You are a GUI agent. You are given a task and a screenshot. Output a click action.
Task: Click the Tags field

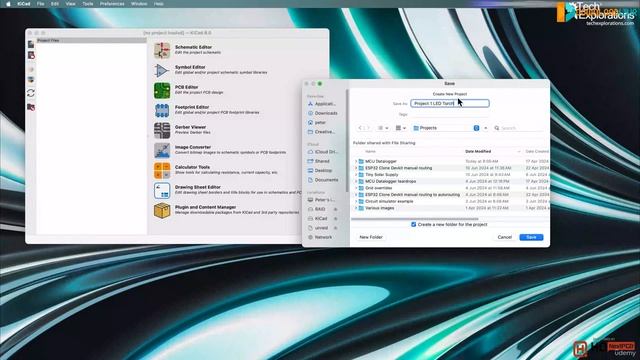450,115
